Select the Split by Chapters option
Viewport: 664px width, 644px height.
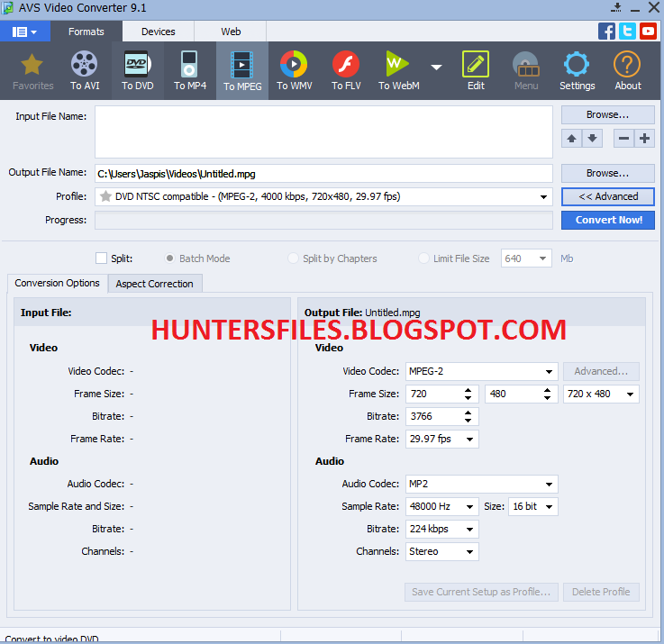point(293,259)
